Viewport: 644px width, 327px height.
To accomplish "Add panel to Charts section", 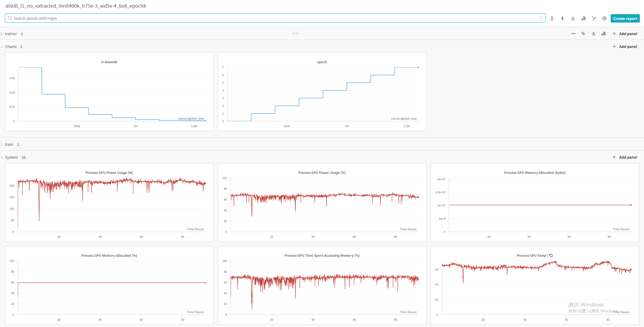I will pyautogui.click(x=625, y=46).
